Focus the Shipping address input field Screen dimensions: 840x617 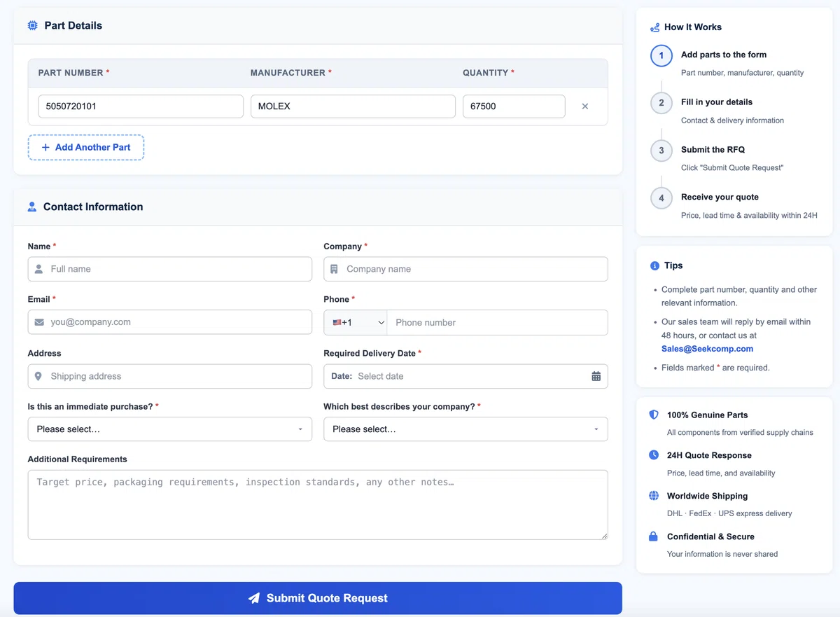(x=170, y=376)
